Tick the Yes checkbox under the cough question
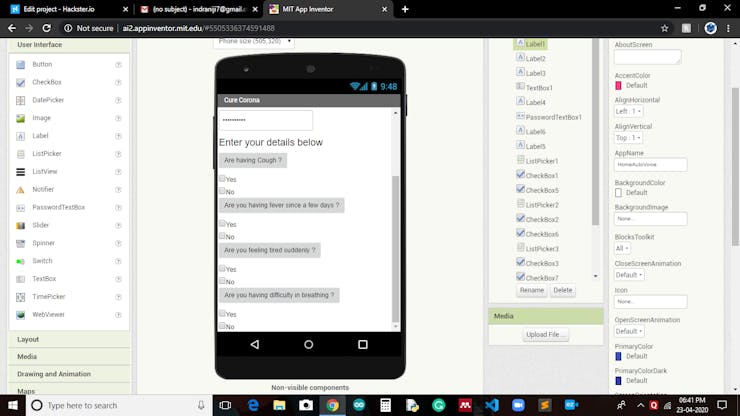This screenshot has width=740, height=416. tap(222, 178)
